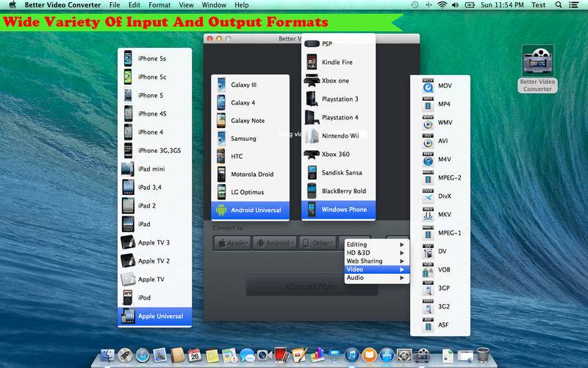Click the MKV format icon
Screen dimensions: 588x368
click(x=428, y=214)
